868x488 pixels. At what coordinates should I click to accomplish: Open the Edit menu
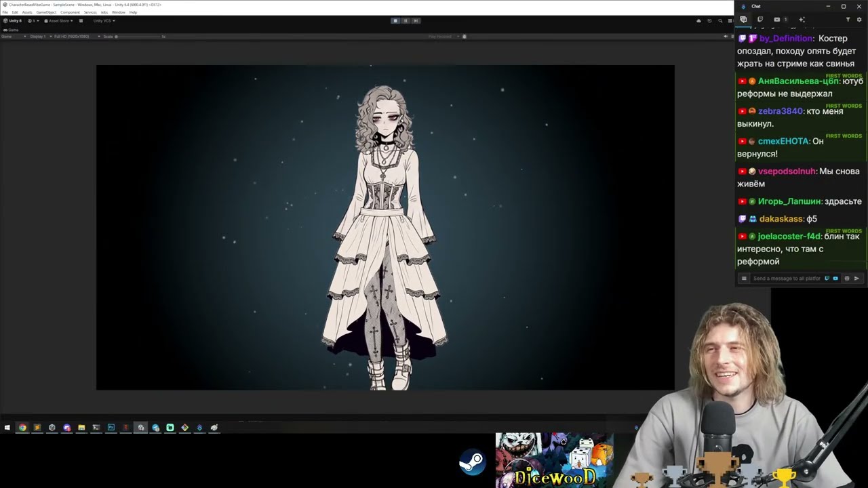(x=15, y=12)
